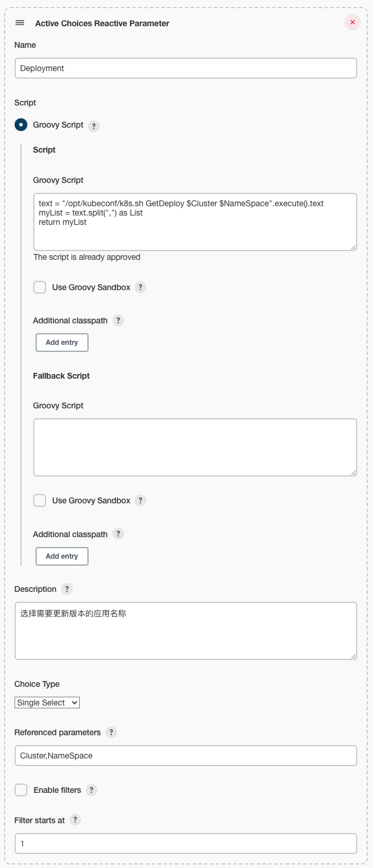Viewport: 373px width, 868px height.
Task: Click the drag handle beside Active Choices title
Action: 20,23
